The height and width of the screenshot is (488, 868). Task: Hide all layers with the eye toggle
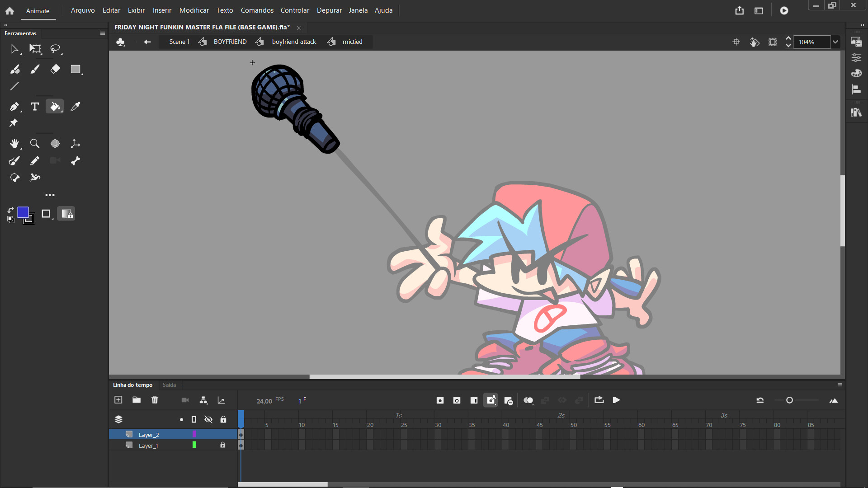[208, 419]
